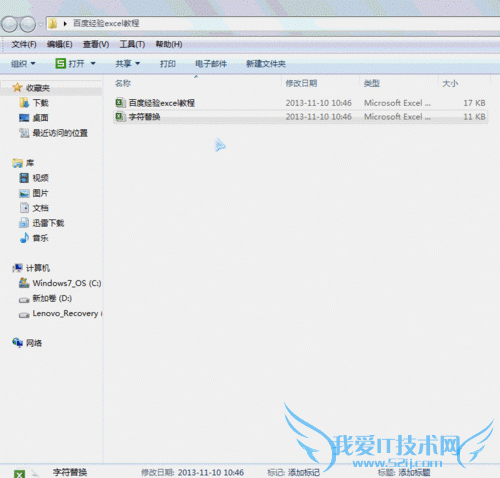Open the 编辑(E) menu

pos(60,44)
